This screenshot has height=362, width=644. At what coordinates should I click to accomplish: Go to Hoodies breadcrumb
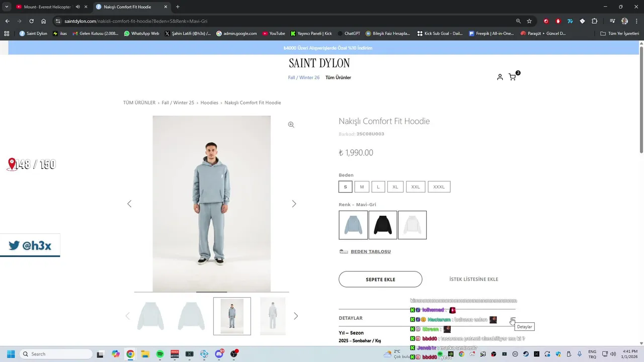point(209,103)
